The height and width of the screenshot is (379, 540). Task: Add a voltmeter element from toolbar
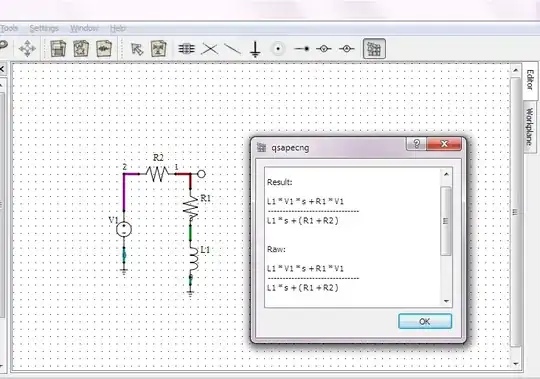click(x=323, y=49)
